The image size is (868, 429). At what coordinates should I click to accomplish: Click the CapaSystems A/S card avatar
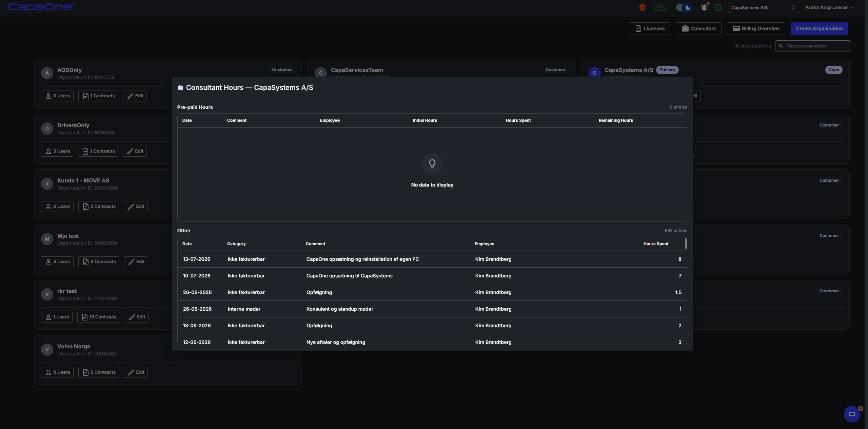594,73
